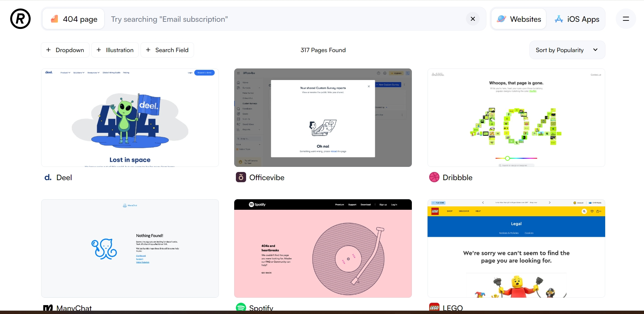
Task: Click the plus icon next to Search Field
Action: coord(148,50)
